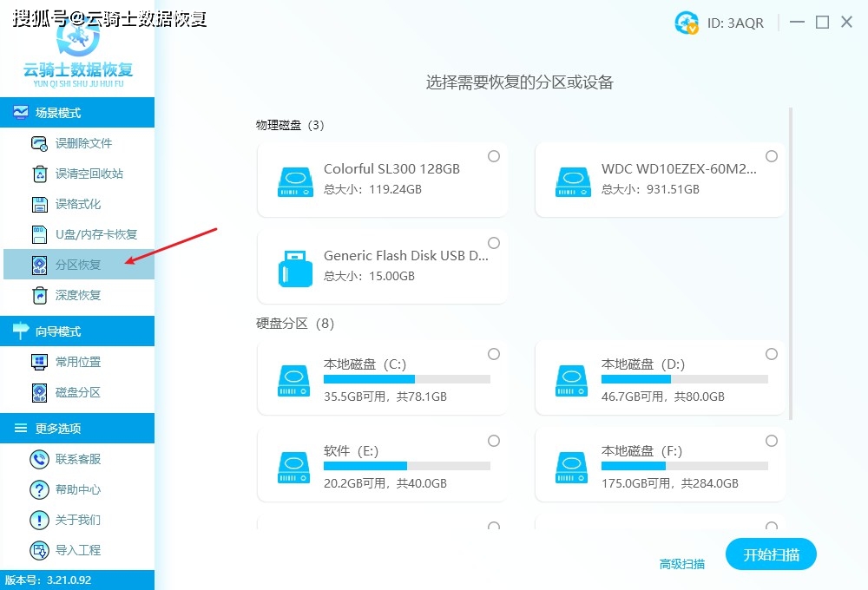
Task: Select the 误清空回收站 recycle bin icon
Action: [x=40, y=174]
